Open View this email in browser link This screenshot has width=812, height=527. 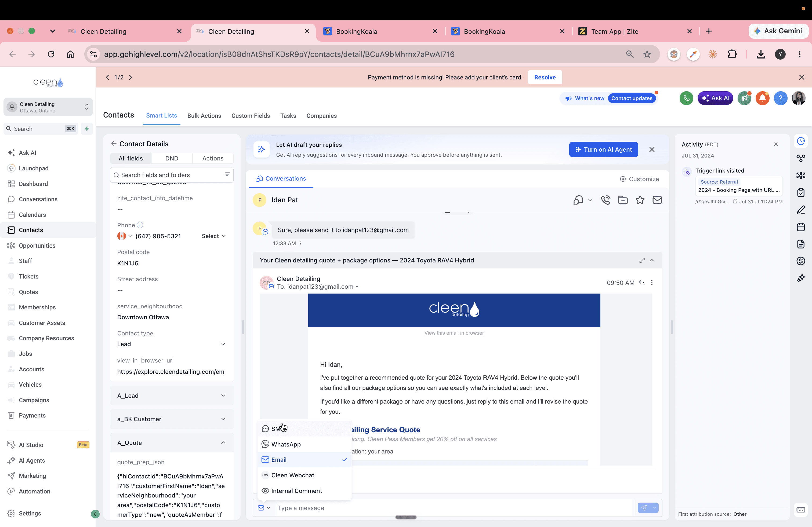tap(454, 333)
